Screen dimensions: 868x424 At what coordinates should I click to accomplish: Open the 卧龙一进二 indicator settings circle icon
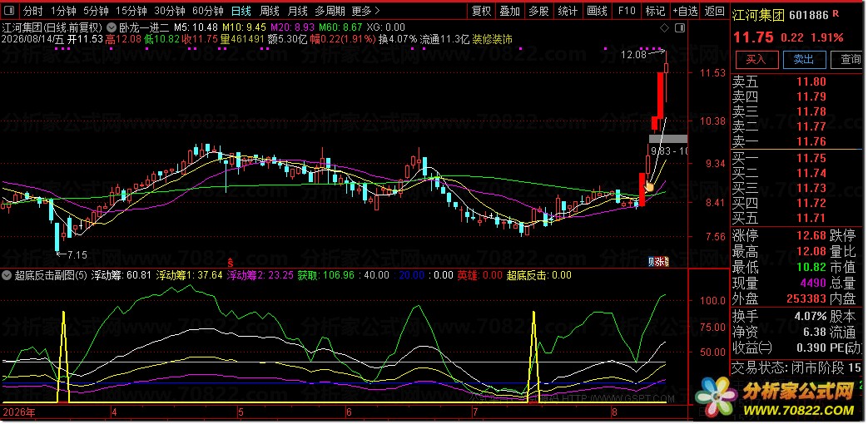112,27
